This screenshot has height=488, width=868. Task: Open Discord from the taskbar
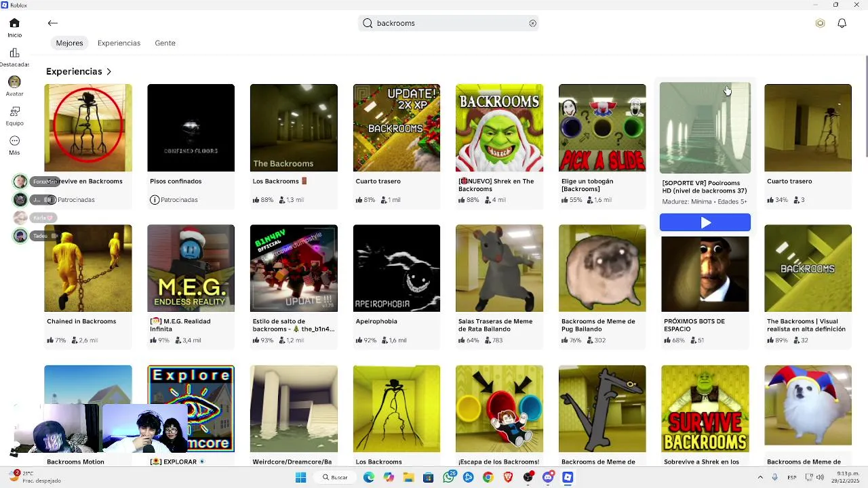point(548,477)
